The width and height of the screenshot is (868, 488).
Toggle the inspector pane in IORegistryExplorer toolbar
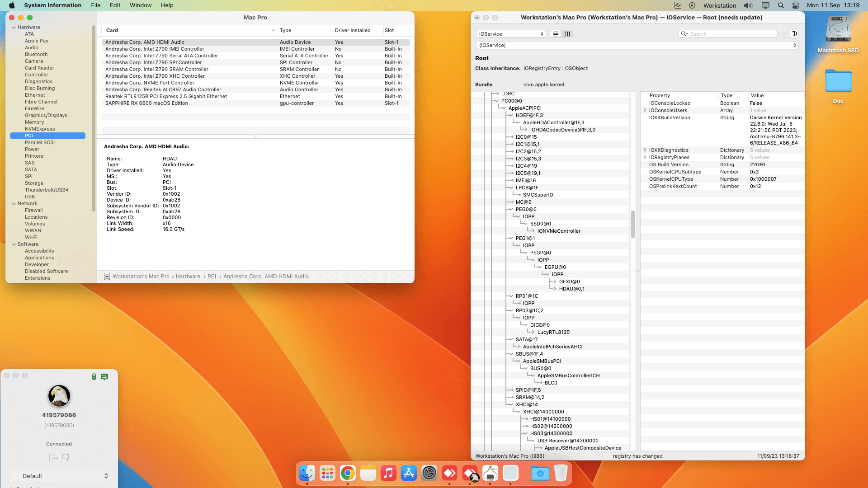tap(795, 33)
